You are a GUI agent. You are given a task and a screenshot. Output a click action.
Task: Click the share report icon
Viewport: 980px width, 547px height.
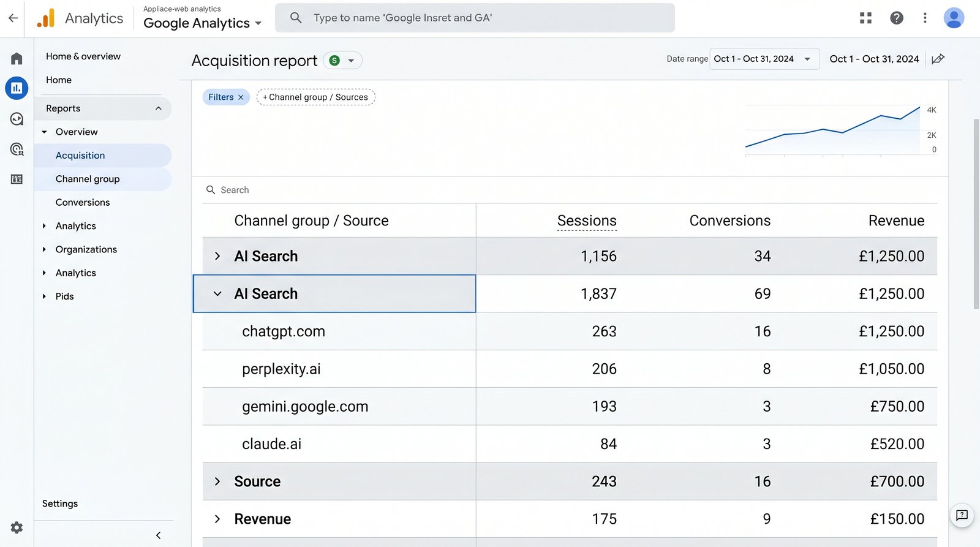click(x=938, y=59)
